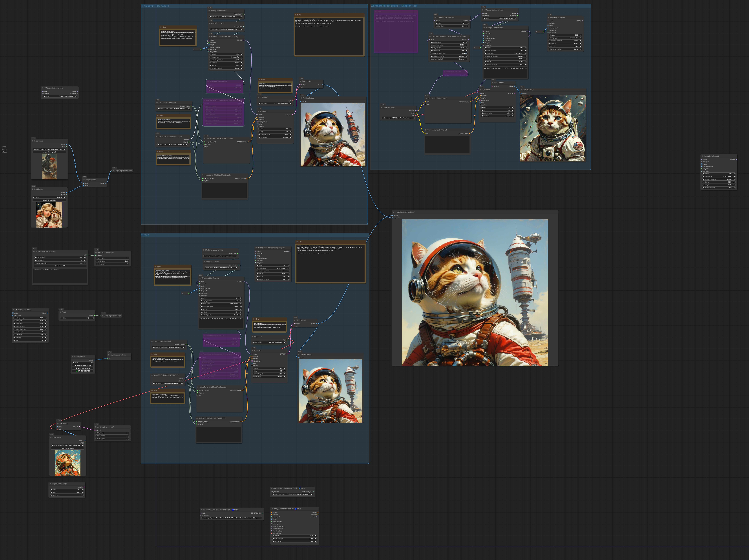Viewport: 749px width, 560px height.
Task: Open image dropdown showing 01.png in Load Image
Action: click(49, 197)
